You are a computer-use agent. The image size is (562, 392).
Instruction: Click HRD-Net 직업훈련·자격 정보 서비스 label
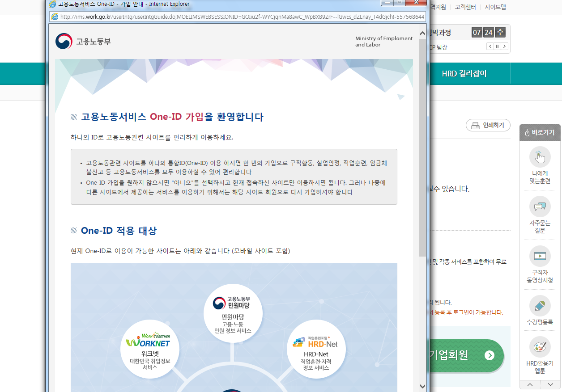click(x=316, y=361)
